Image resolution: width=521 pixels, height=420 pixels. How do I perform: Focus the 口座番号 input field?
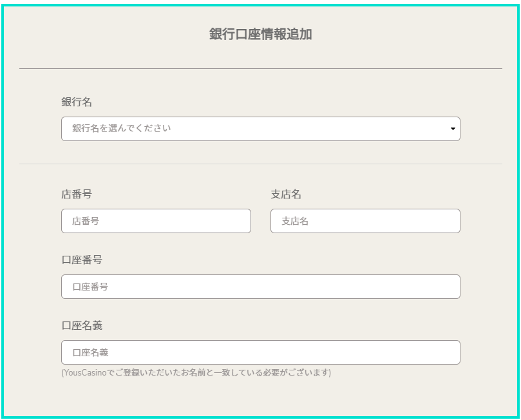pos(260,287)
